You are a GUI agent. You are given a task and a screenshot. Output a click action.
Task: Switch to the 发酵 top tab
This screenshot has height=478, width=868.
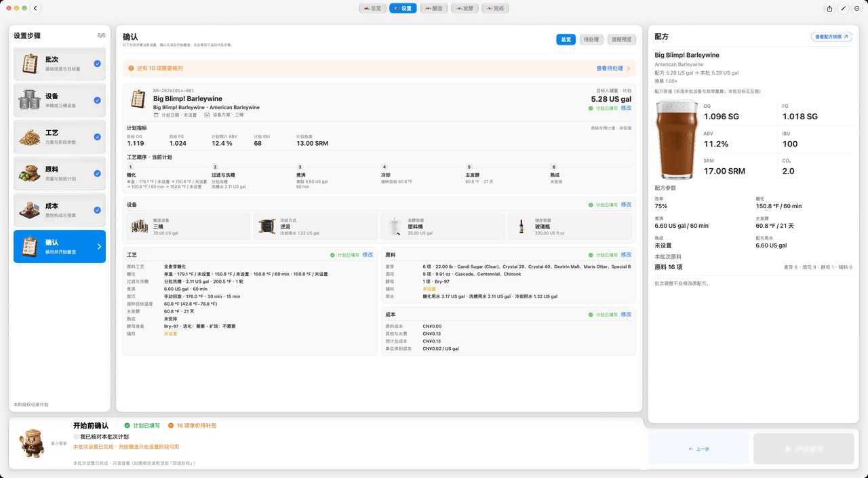[x=465, y=8]
